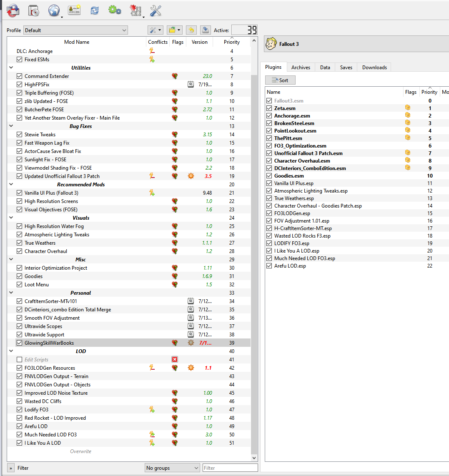Disable the Loot Menu mod checkbox
Screen dimensions: 449x476
(x=20, y=284)
